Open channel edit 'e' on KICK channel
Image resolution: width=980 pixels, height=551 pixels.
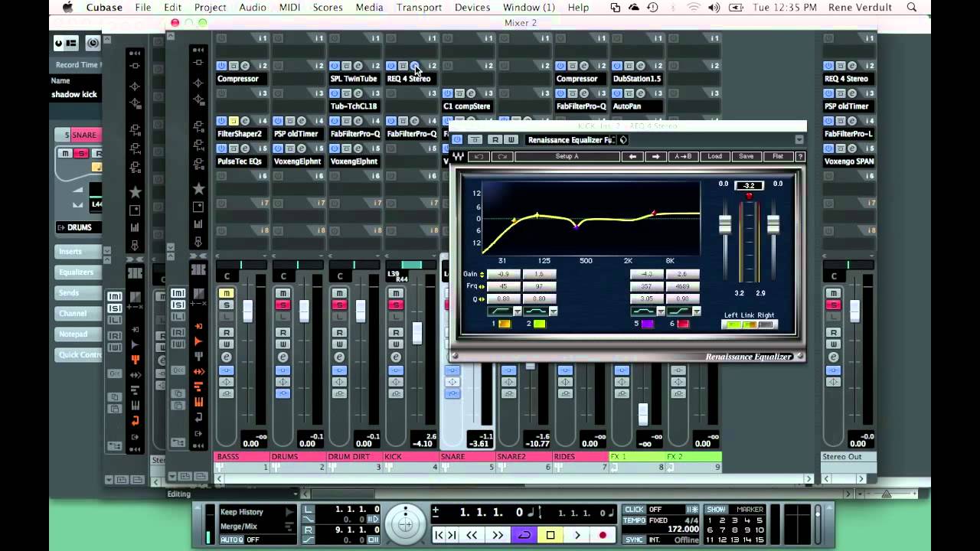(x=396, y=357)
